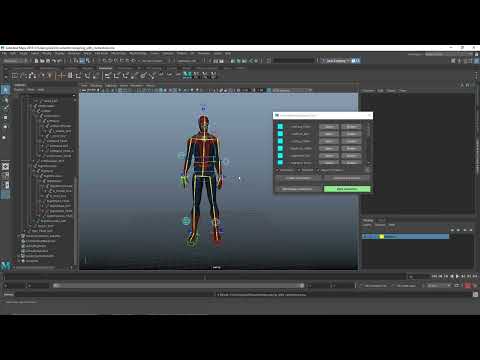Open the Create menu
The width and height of the screenshot is (480, 360).
pyautogui.click(x=24, y=53)
